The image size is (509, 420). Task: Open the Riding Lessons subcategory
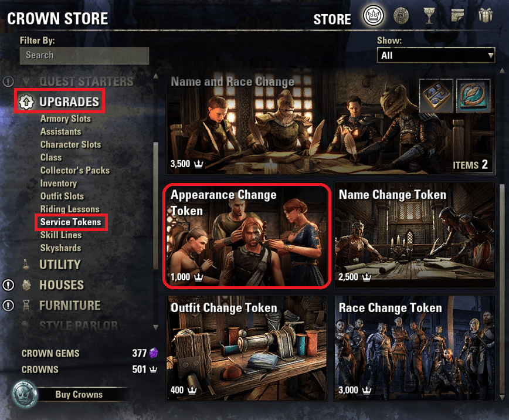[70, 209]
